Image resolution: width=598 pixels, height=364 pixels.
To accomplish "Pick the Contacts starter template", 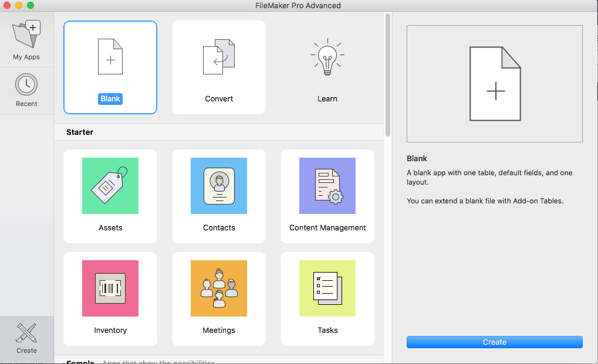I will point(219,196).
